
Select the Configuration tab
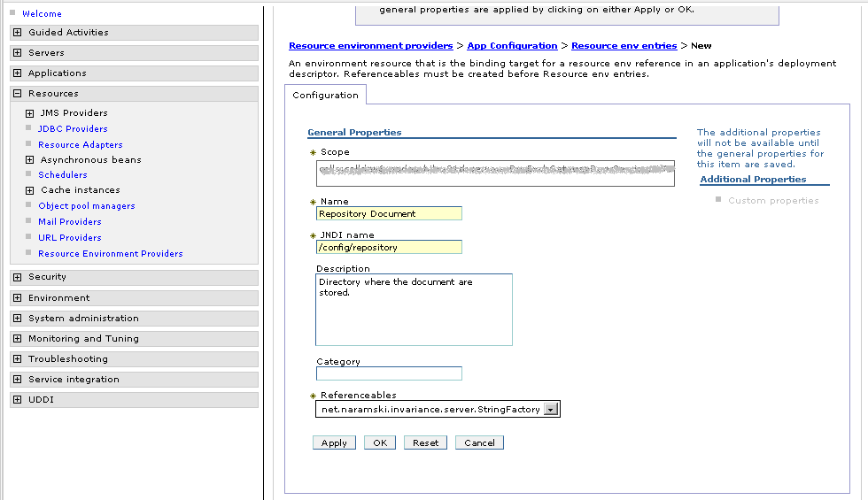[325, 96]
